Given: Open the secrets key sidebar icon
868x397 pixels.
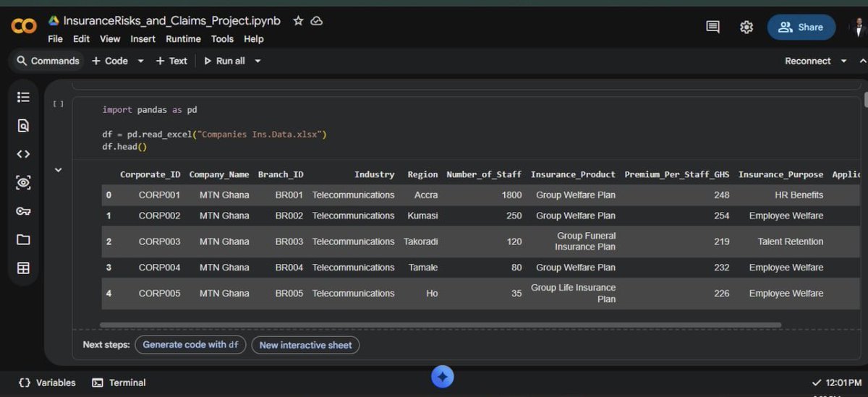Looking at the screenshot, I should click(23, 211).
